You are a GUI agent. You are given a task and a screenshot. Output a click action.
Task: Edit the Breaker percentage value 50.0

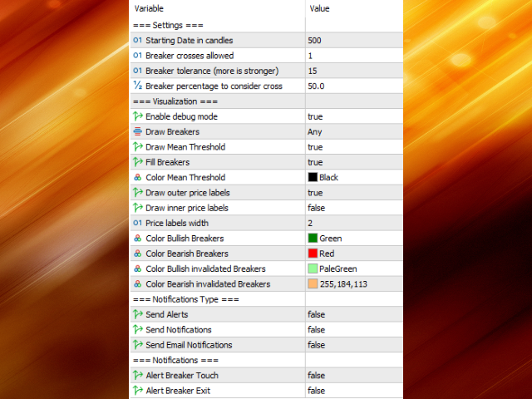354,86
